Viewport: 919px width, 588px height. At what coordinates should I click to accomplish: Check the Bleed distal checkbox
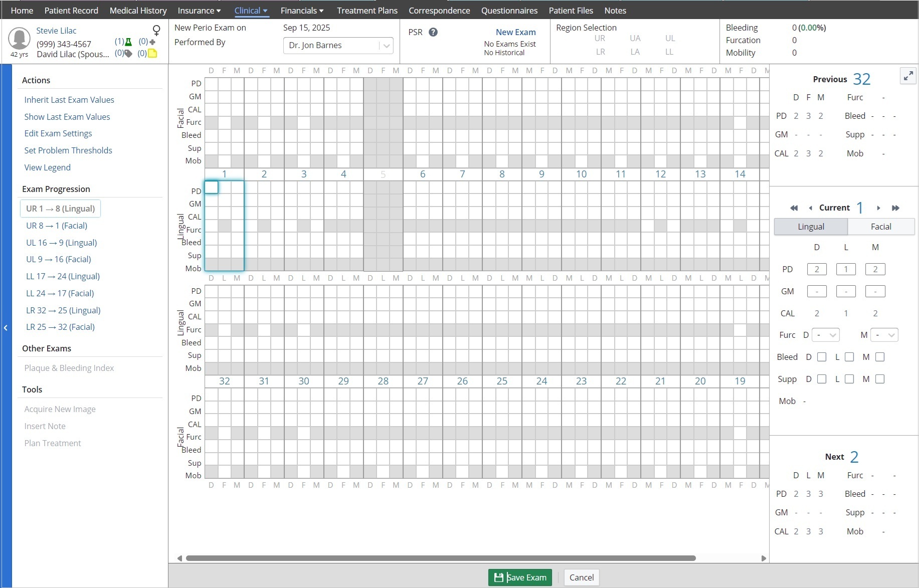point(822,357)
